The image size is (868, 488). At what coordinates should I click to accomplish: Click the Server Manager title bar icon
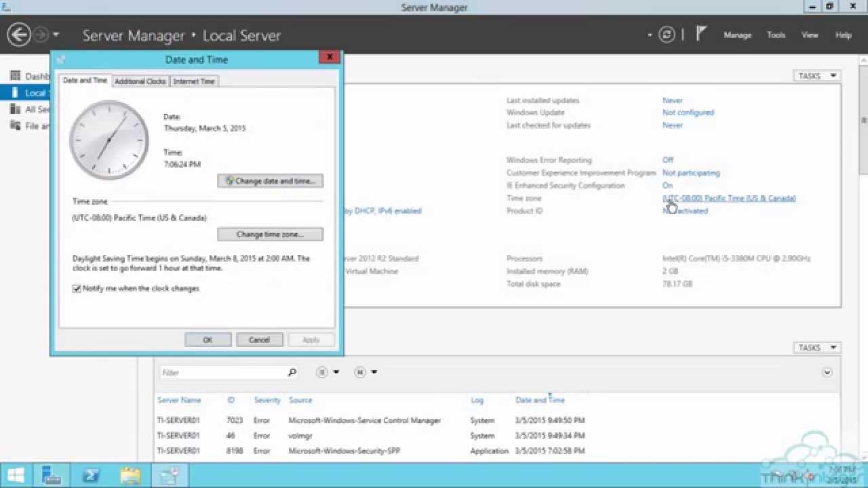[x=6, y=6]
